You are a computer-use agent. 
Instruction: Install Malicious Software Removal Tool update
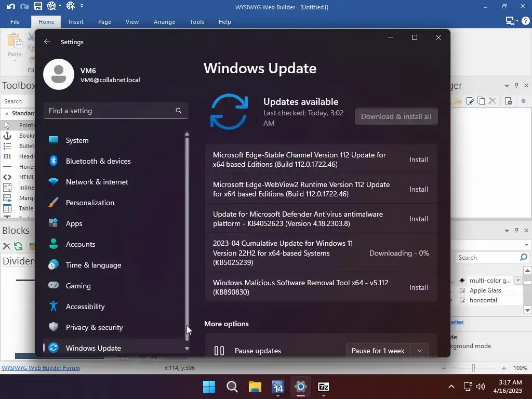418,287
